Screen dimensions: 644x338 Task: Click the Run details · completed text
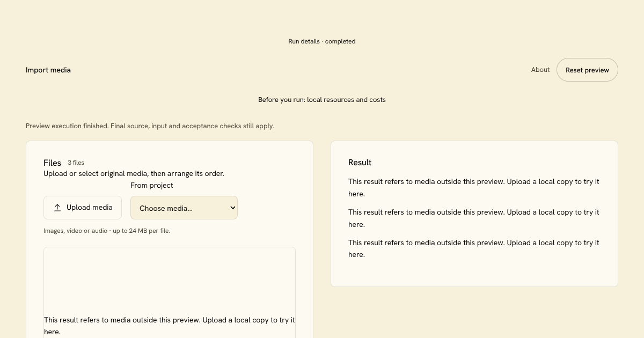click(322, 41)
